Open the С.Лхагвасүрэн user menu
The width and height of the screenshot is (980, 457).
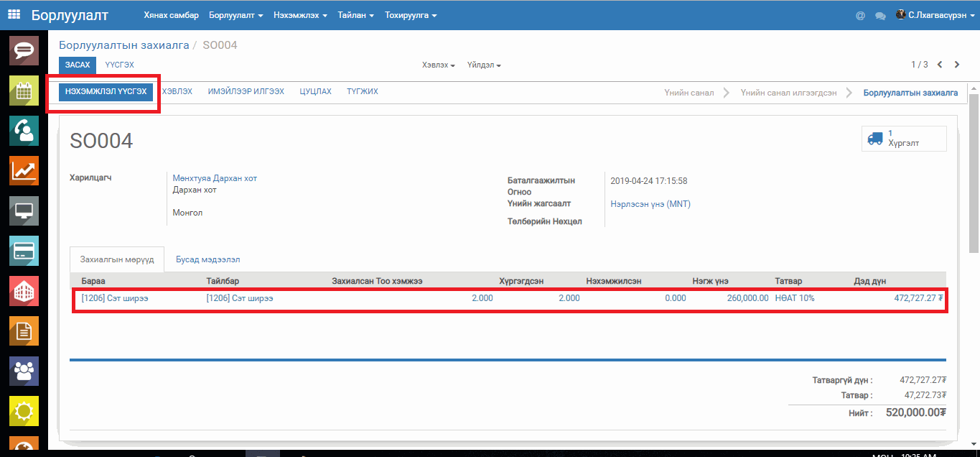935,15
